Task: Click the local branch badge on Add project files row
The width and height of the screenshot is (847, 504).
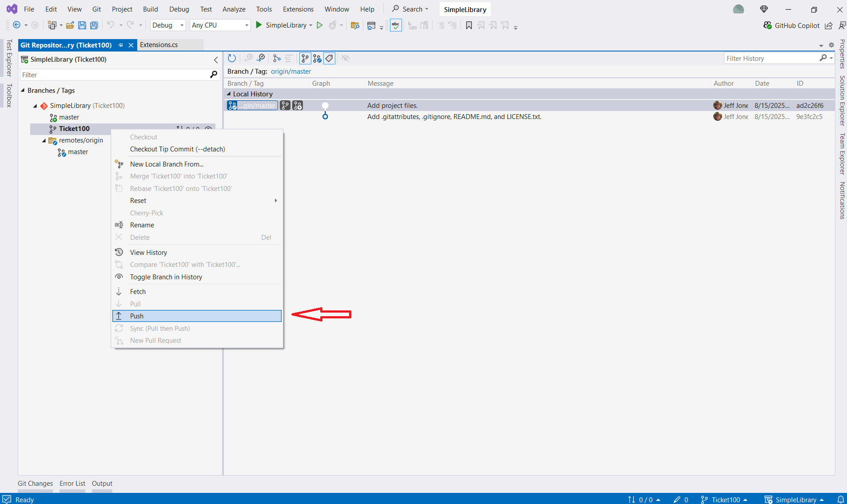Action: pyautogui.click(x=285, y=106)
